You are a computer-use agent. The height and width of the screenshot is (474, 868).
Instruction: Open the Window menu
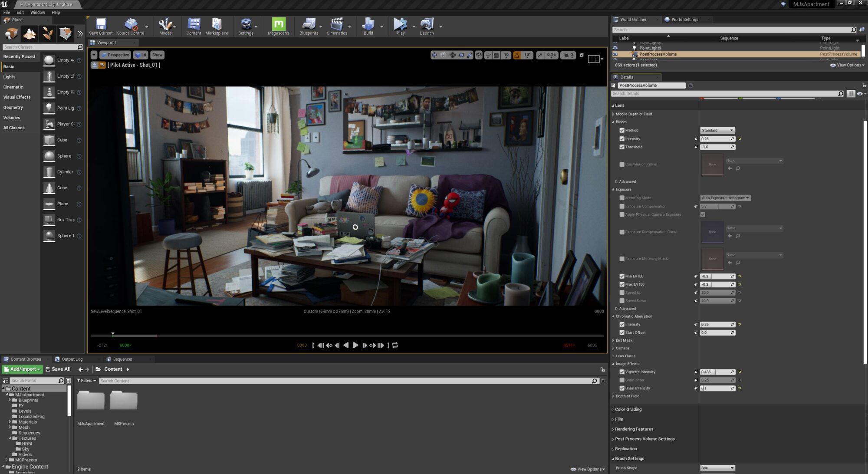pyautogui.click(x=37, y=12)
